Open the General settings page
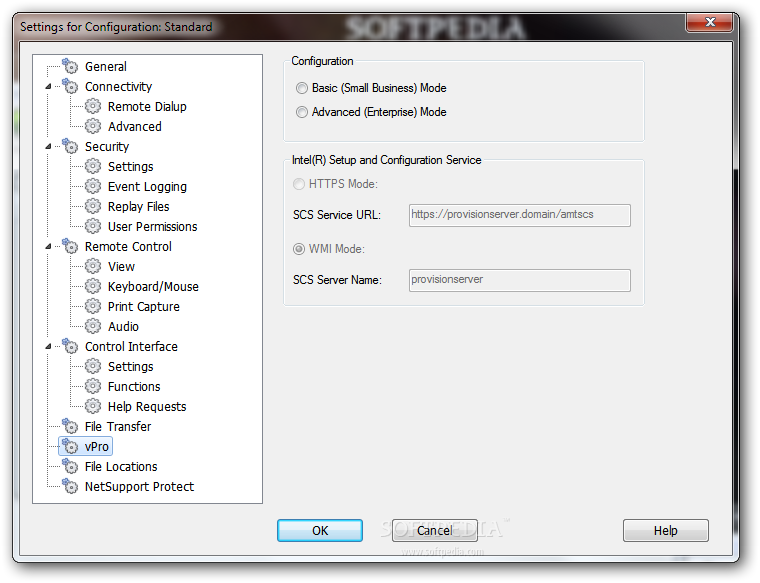Image resolution: width=760 pixels, height=583 pixels. [x=106, y=66]
